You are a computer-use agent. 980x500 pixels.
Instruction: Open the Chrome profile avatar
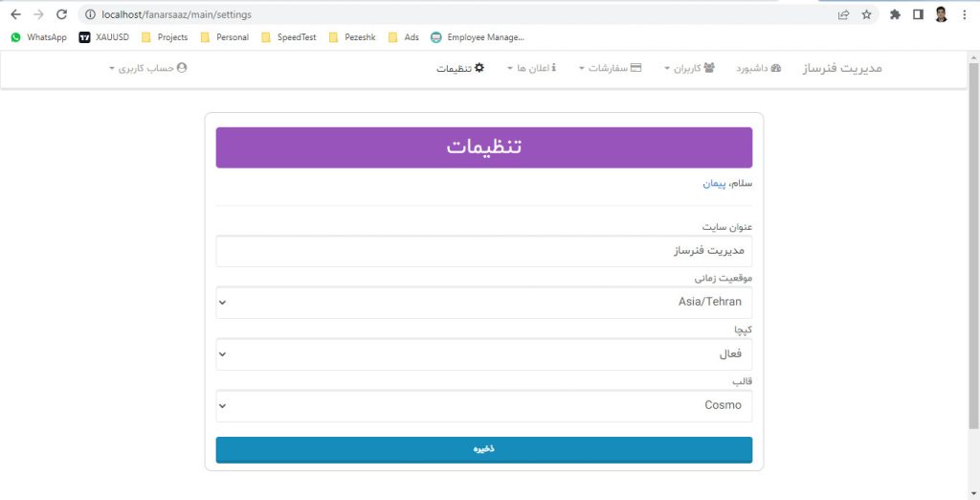942,14
